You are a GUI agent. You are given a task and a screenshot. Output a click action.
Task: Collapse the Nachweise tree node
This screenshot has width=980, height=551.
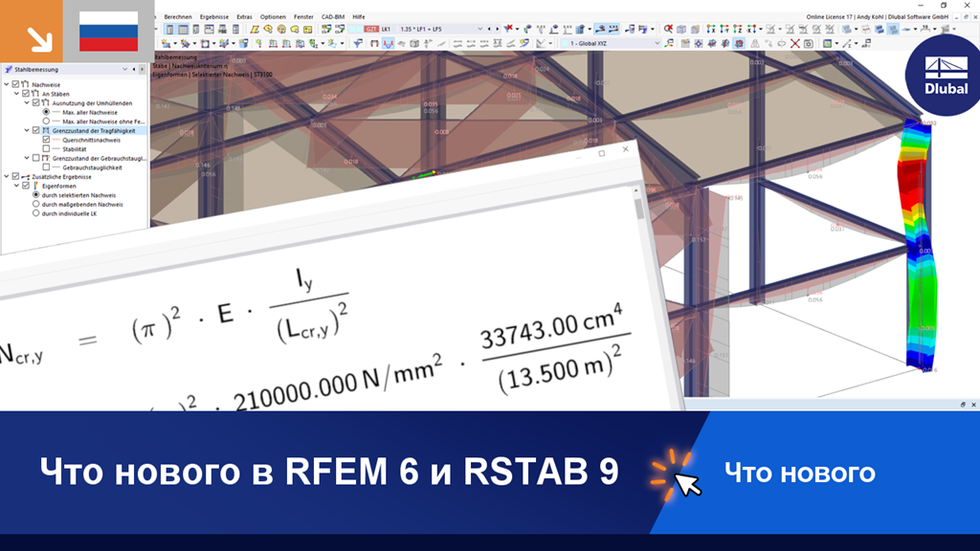[x=7, y=84]
